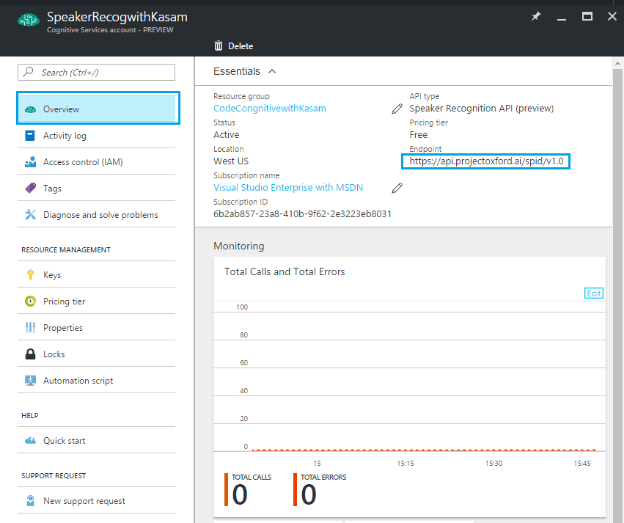Image resolution: width=624 pixels, height=523 pixels.
Task: Focus the Search (Ctrl+/) box
Action: coord(98,72)
